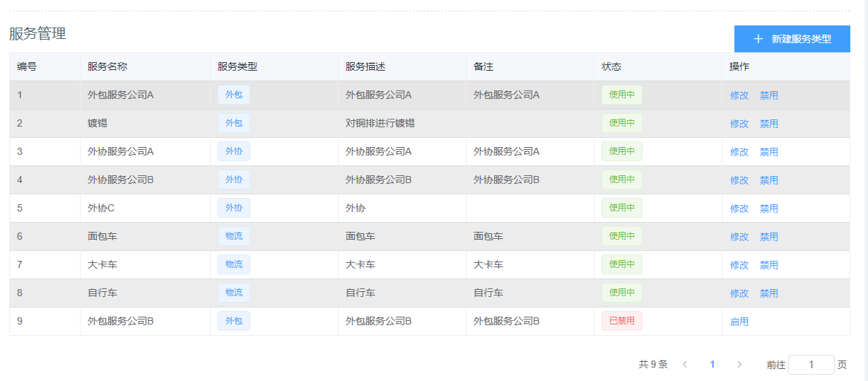Click 禁用 for 外协服务公司B in row 4

click(768, 180)
